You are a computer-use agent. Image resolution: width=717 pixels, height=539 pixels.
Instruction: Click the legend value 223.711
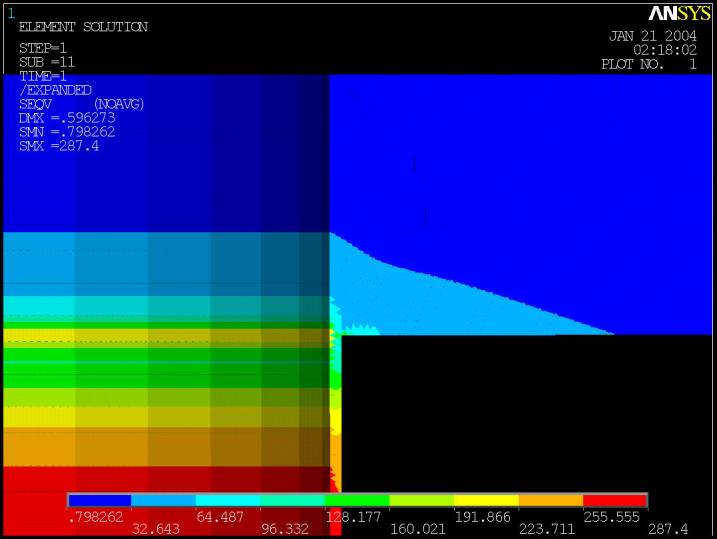[x=546, y=529]
